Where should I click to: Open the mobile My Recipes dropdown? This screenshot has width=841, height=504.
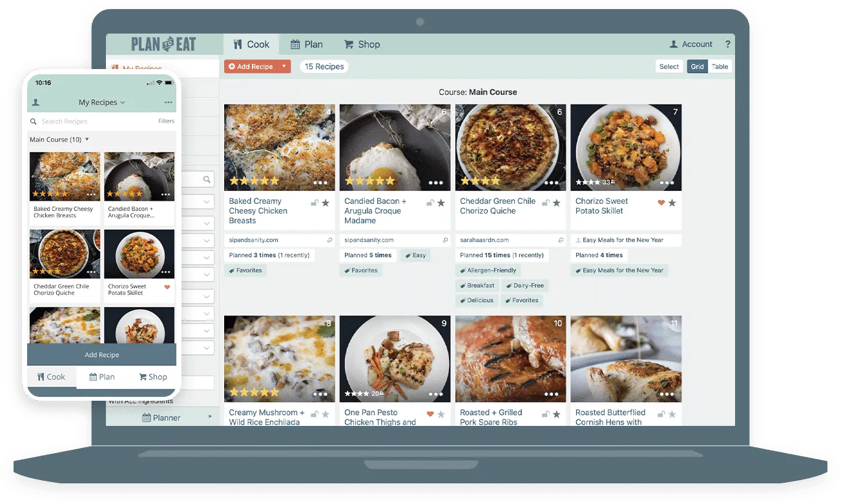click(102, 103)
